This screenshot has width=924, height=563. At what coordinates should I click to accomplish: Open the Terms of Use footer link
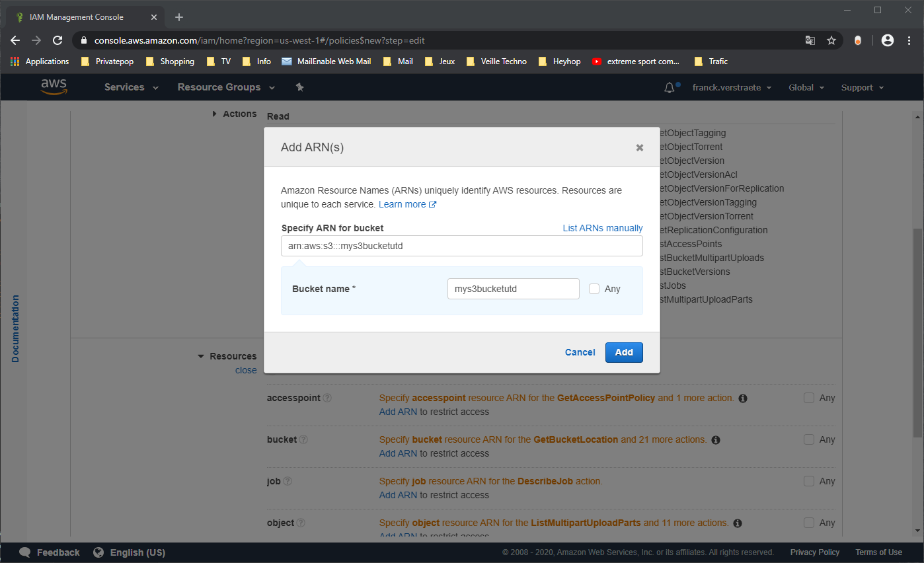click(x=878, y=552)
